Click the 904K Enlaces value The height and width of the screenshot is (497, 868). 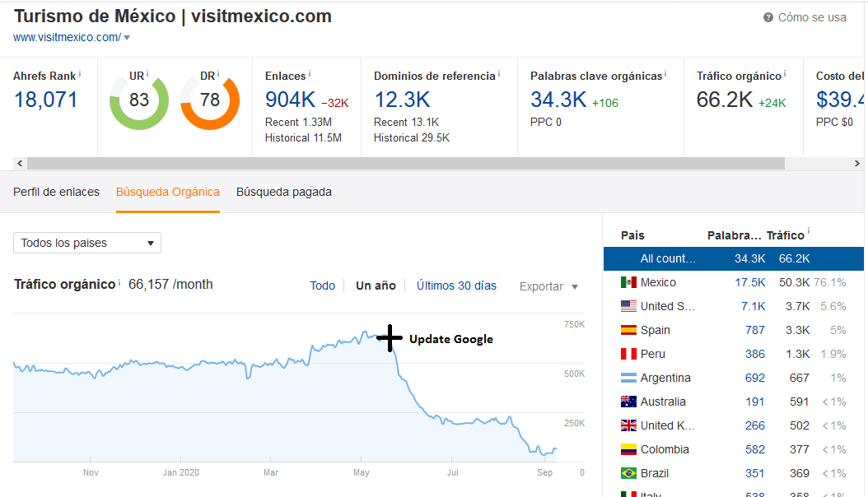(290, 100)
